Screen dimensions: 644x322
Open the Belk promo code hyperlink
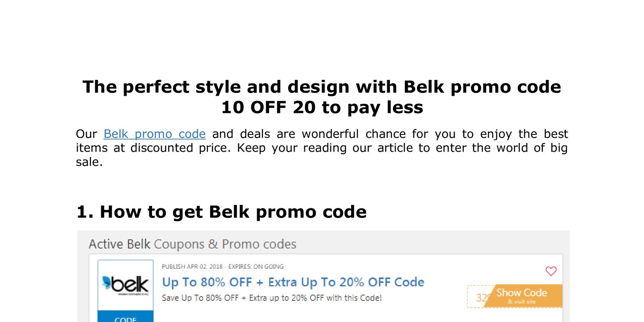pos(155,134)
